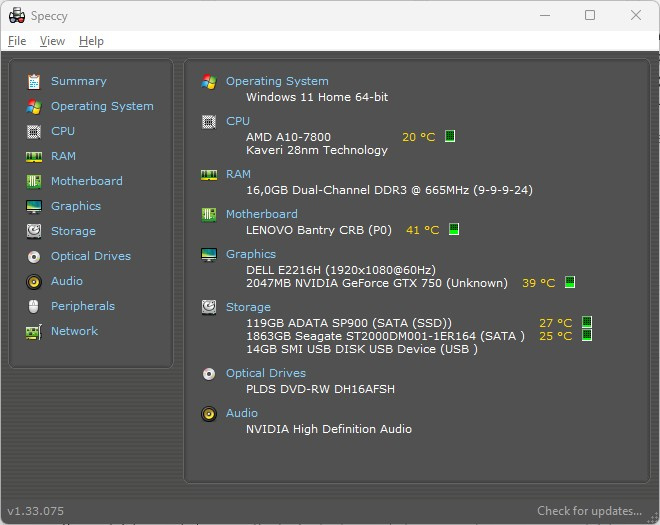The image size is (660, 525).
Task: Open Storage details from sidebar
Action: point(73,231)
